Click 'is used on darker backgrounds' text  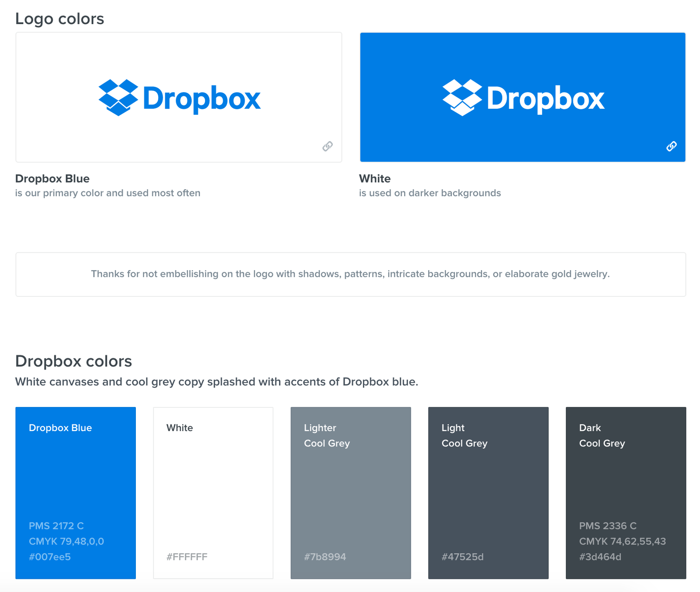[x=430, y=193]
